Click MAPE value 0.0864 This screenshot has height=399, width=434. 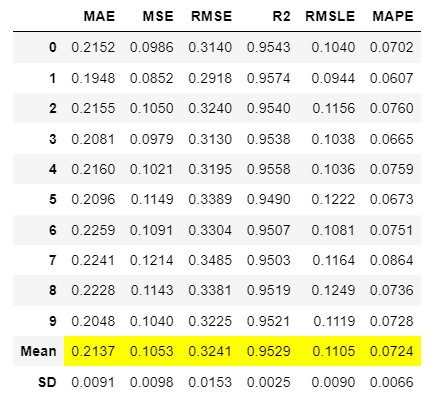[392, 260]
